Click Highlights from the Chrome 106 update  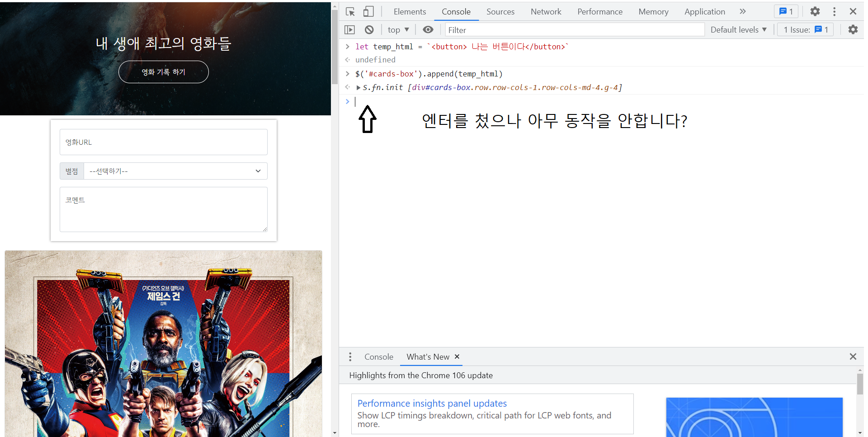click(421, 375)
